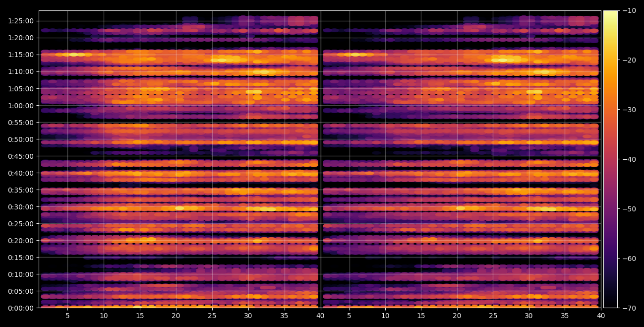The width and height of the screenshot is (644, 327).
Task: Click the −60 colorbar value
Action: tap(629, 259)
